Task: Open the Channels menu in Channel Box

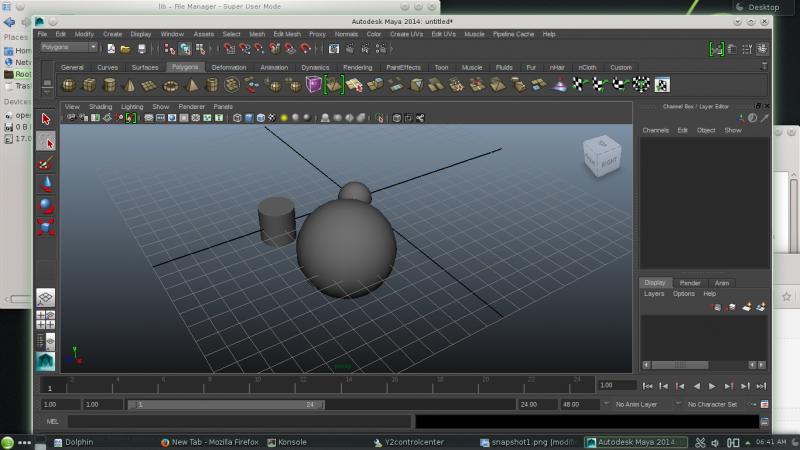Action: 656,130
